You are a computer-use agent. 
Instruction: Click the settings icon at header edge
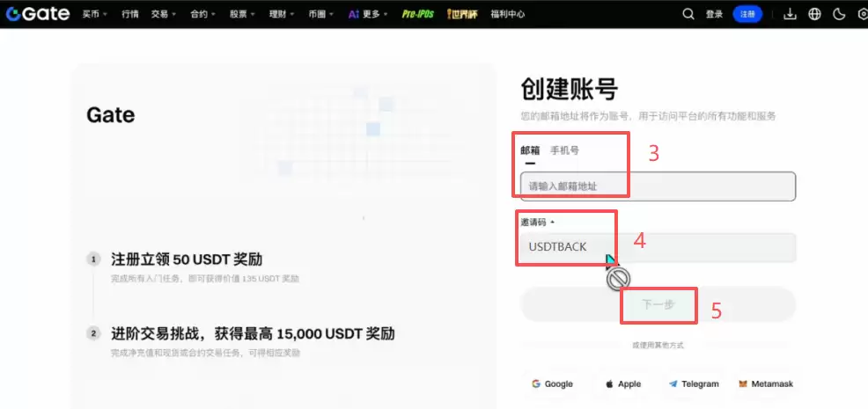(x=863, y=14)
